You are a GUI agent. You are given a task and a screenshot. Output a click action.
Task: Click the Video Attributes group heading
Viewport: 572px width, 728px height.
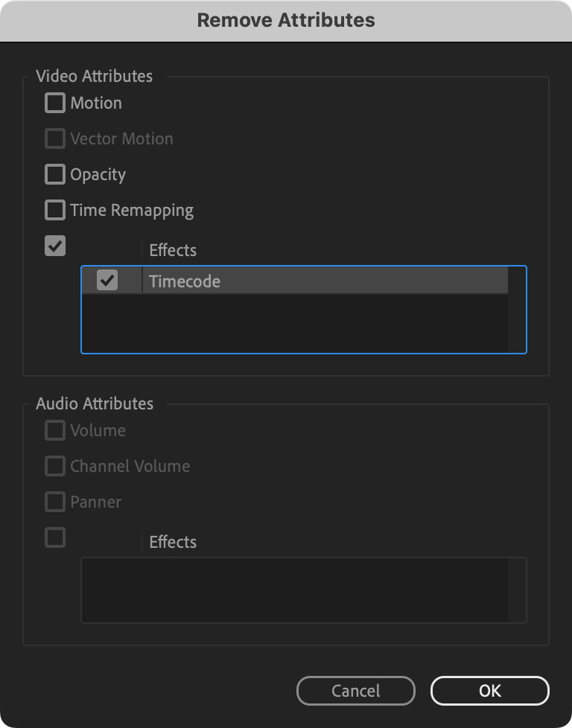click(x=94, y=76)
